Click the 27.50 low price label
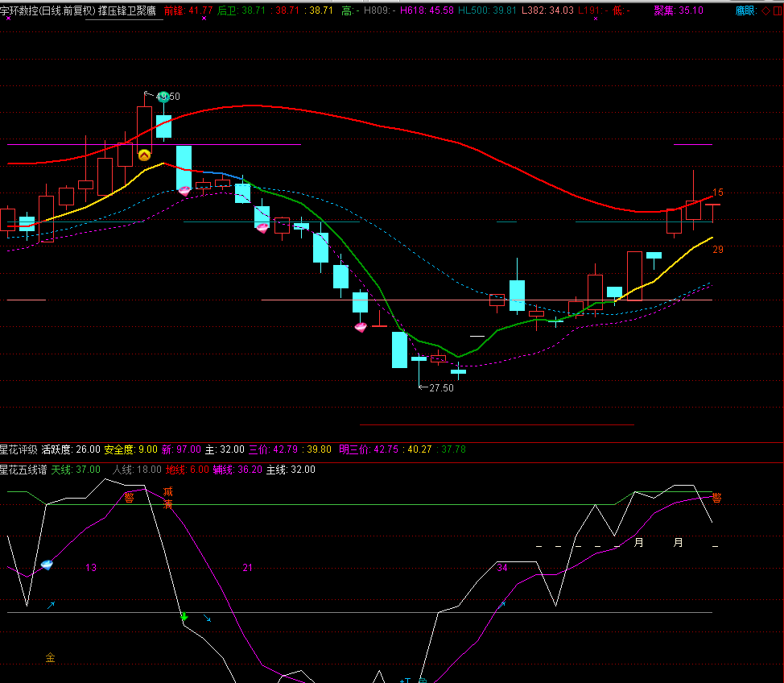The width and height of the screenshot is (784, 683). pos(441,387)
